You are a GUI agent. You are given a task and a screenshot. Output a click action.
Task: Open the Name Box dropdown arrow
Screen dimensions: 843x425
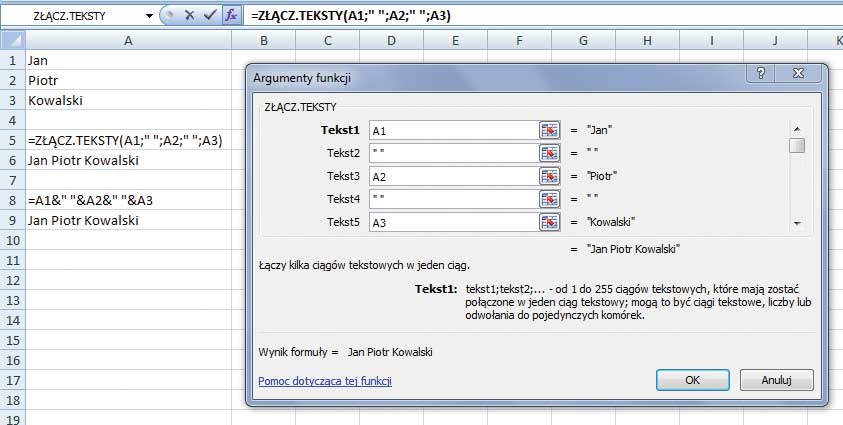pos(148,16)
